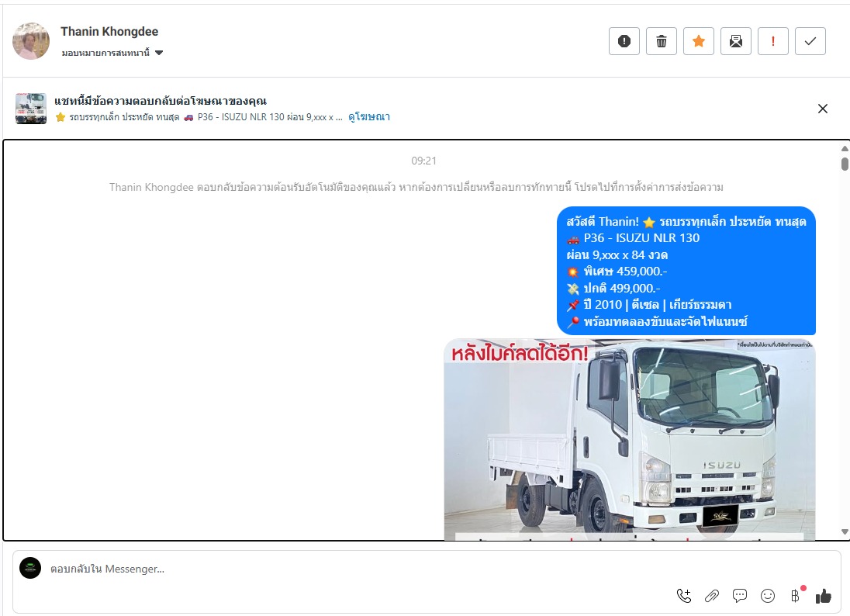Delete conversation using trash icon
This screenshot has height=616, width=850.
pos(662,41)
